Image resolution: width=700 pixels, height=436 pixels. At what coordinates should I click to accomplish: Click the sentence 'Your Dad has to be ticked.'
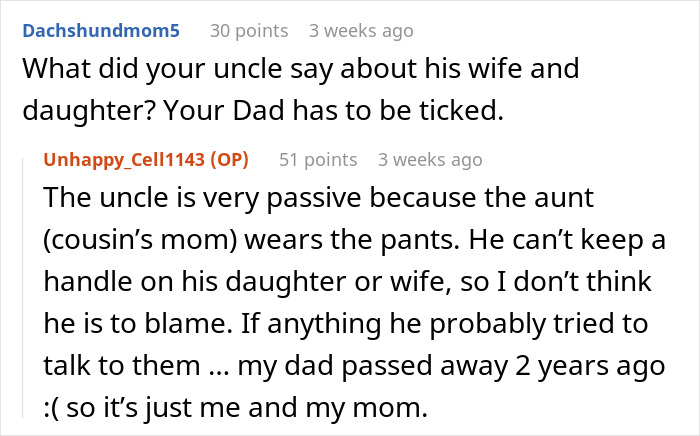[374, 111]
